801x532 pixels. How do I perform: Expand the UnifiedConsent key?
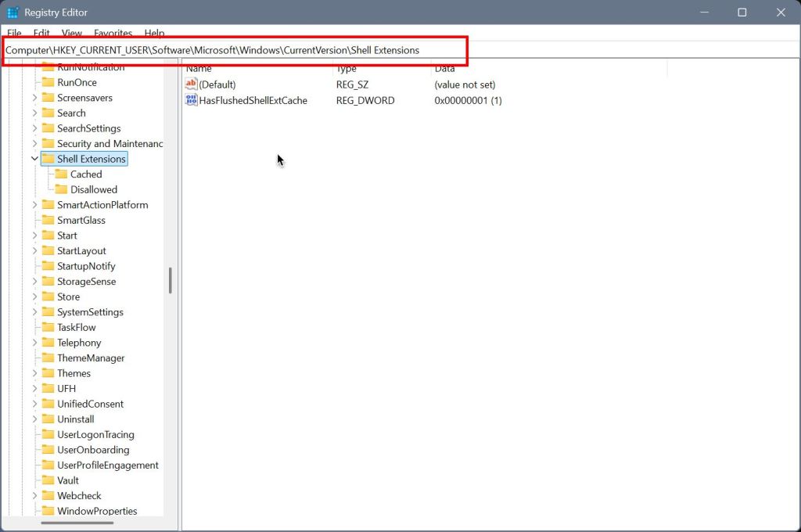click(x=34, y=404)
